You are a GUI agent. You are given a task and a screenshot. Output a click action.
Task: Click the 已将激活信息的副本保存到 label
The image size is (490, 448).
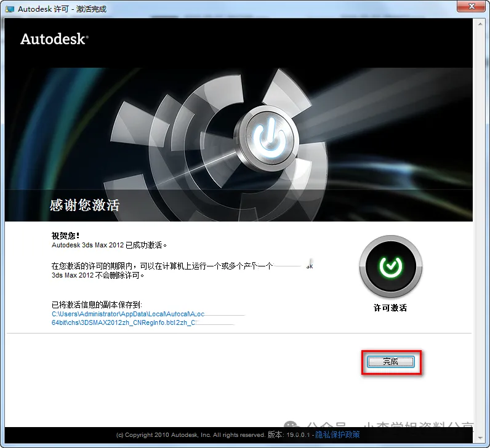click(97, 305)
